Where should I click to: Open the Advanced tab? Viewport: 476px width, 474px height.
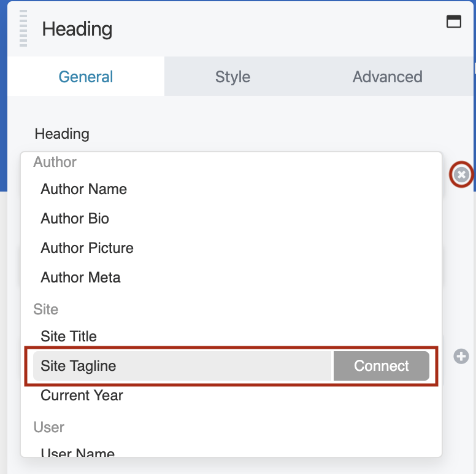(387, 77)
